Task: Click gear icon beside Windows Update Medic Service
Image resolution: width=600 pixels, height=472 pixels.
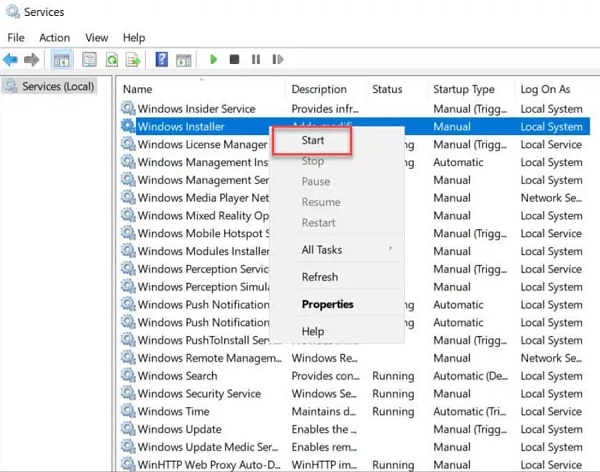Action: click(128, 446)
